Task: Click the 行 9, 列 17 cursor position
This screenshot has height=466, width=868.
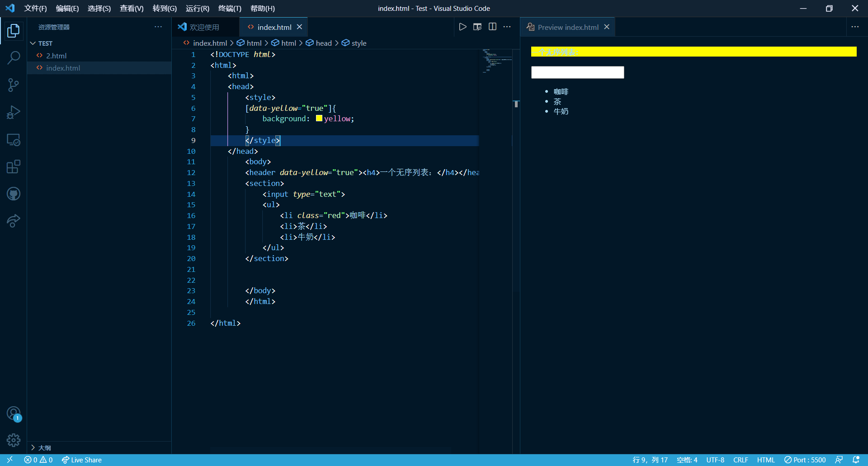Action: pos(650,460)
